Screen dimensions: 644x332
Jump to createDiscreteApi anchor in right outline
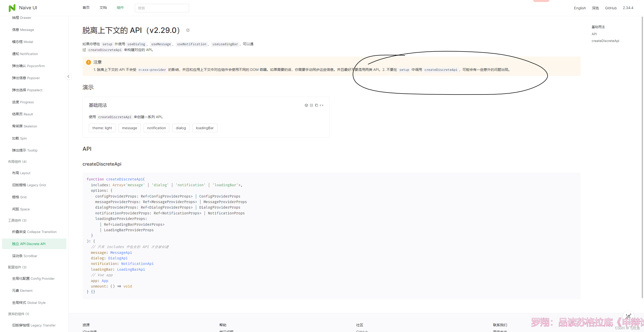point(605,41)
